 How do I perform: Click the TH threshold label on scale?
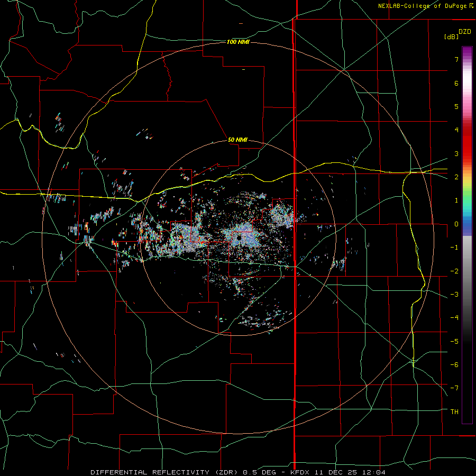tap(454, 412)
